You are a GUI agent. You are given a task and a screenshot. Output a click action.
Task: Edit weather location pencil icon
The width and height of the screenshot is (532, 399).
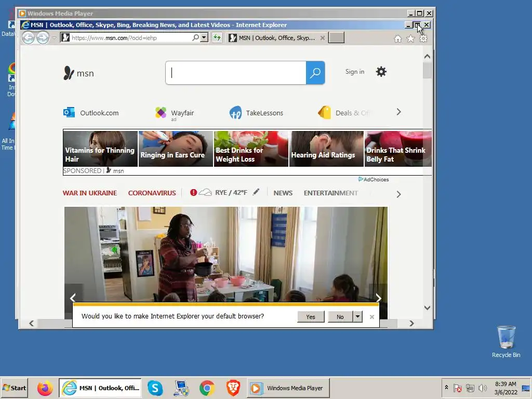(256, 192)
